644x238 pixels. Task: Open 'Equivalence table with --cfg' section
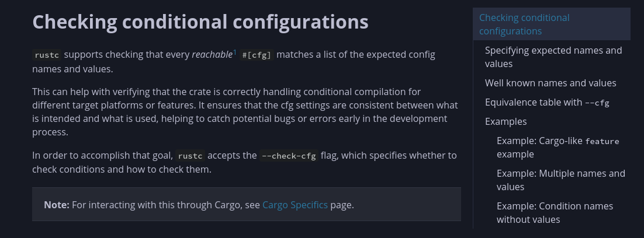[x=546, y=103]
